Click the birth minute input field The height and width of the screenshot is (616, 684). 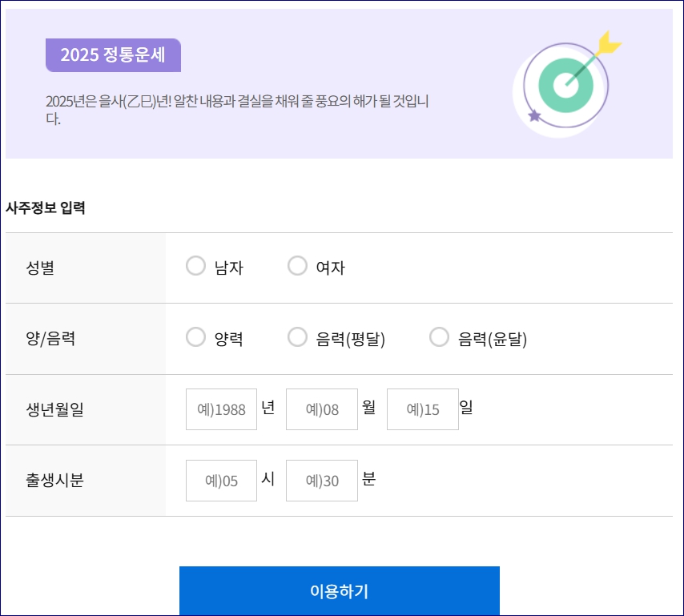tap(322, 480)
